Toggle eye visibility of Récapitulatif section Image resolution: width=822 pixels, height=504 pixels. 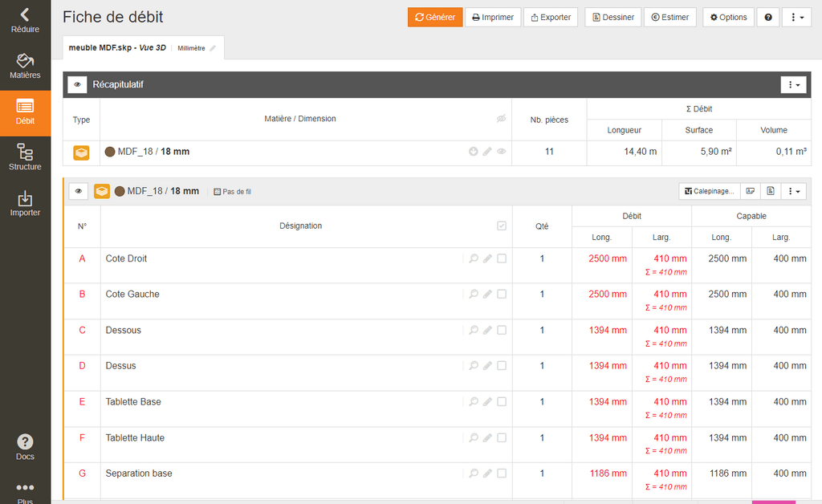[77, 84]
